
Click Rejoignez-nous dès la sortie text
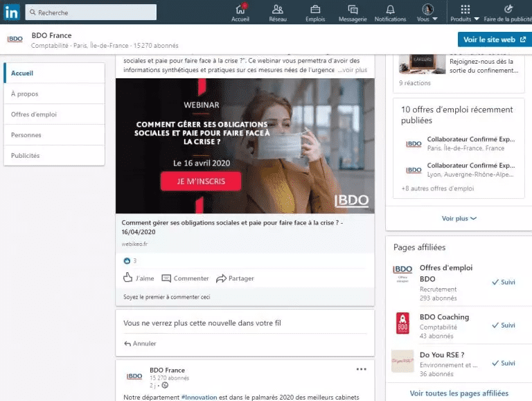[484, 66]
